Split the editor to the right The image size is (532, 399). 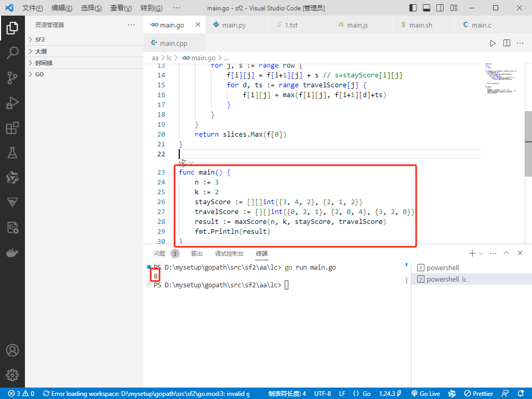pos(507,43)
